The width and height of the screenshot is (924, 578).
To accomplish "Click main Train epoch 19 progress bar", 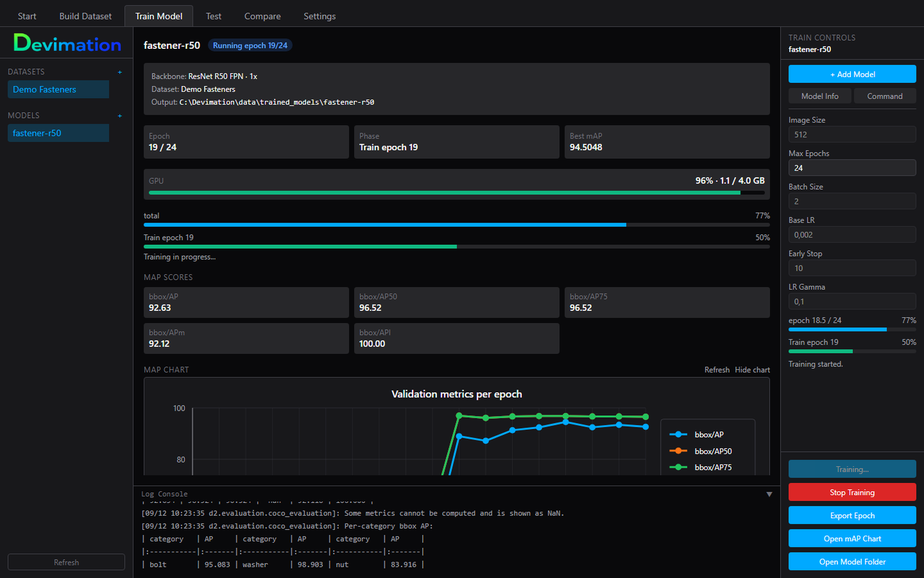I will tap(457, 247).
